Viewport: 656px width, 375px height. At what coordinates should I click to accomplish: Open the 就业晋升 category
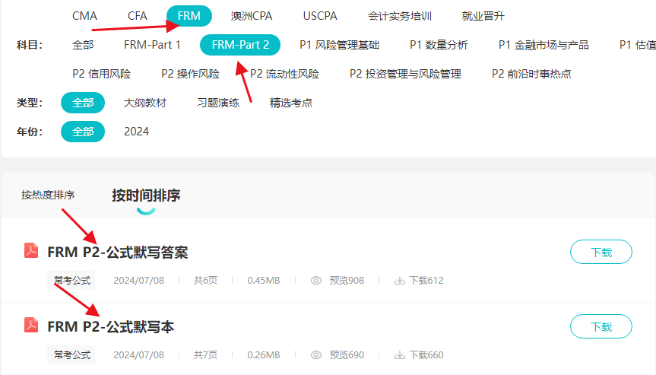[x=483, y=16]
